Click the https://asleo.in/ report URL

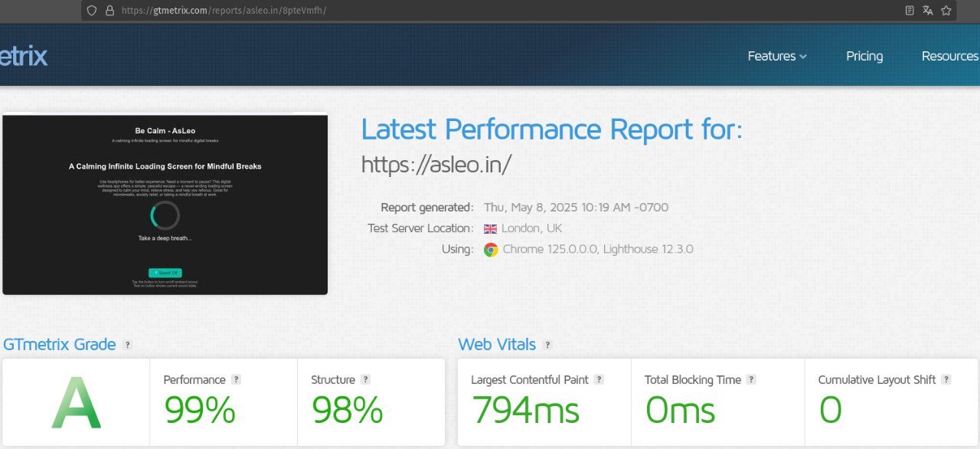436,164
